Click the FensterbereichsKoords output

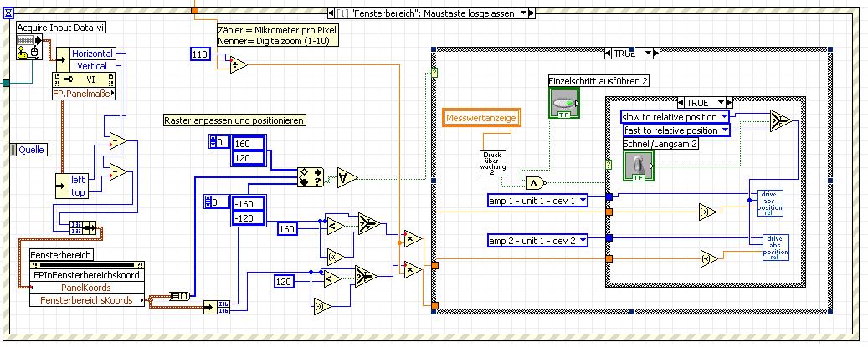point(87,300)
